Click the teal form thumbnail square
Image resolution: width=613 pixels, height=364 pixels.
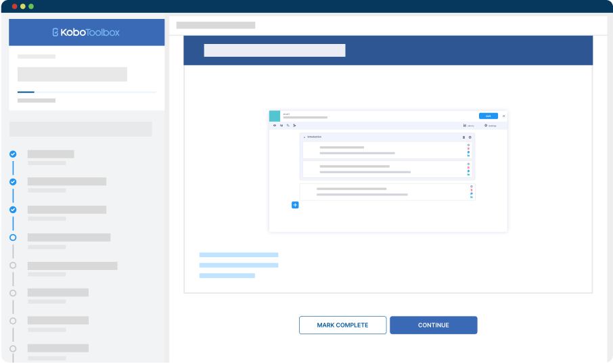point(275,116)
